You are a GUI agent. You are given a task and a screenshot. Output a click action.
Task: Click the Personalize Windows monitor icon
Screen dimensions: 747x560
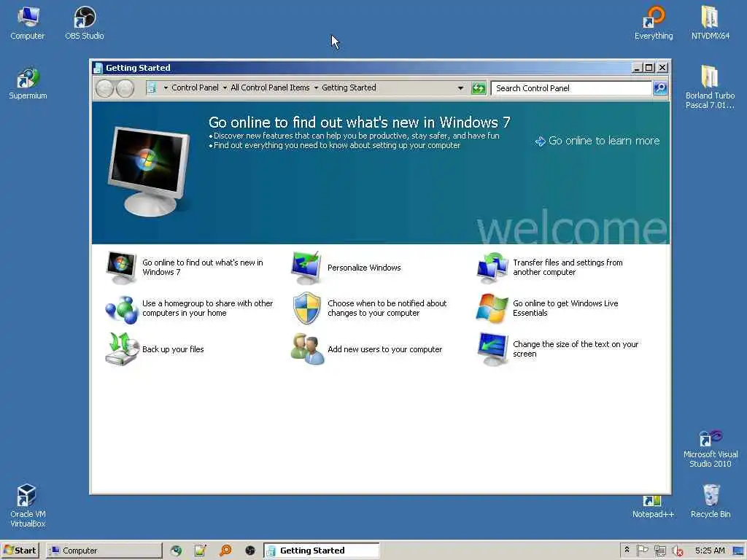point(306,268)
